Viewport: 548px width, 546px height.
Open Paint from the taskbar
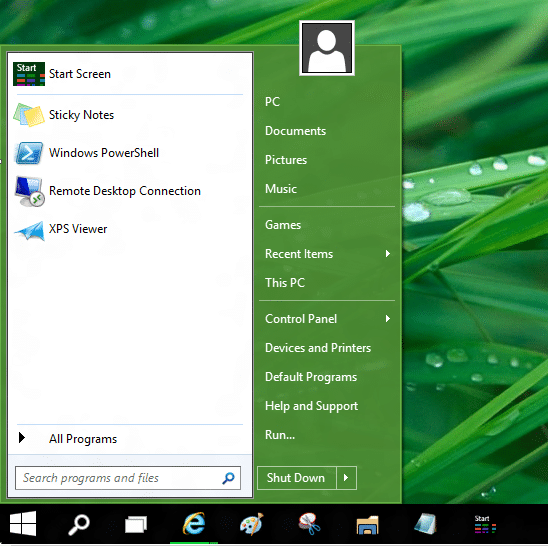(x=252, y=524)
